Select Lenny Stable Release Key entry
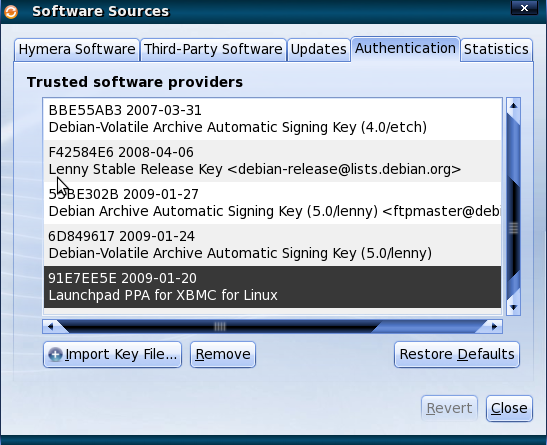 tap(272, 161)
